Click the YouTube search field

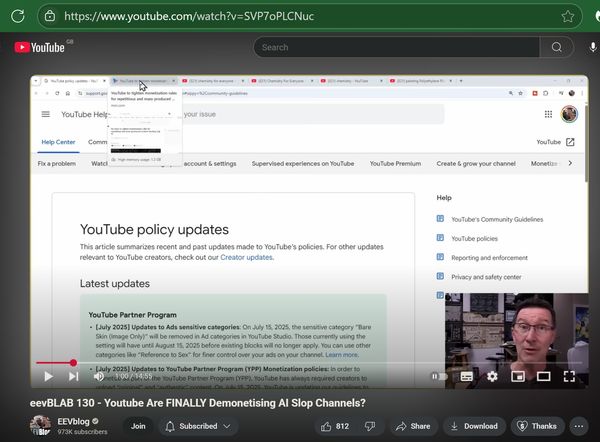point(396,47)
